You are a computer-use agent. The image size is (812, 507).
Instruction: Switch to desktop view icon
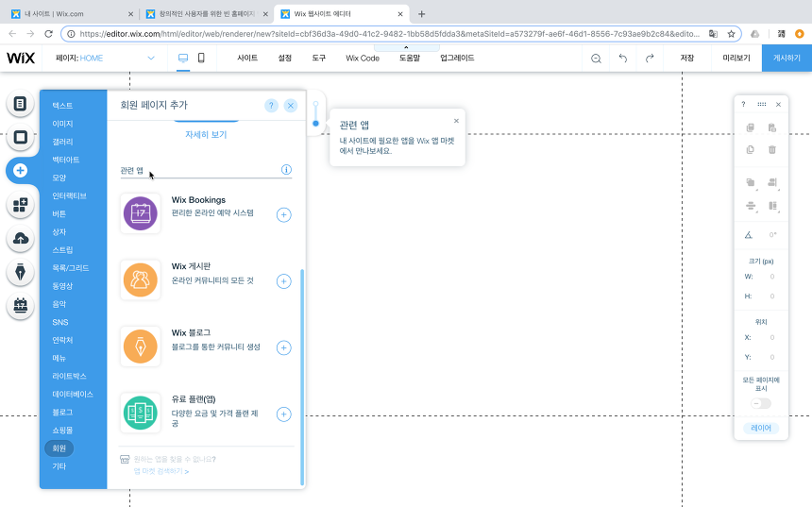[183, 58]
